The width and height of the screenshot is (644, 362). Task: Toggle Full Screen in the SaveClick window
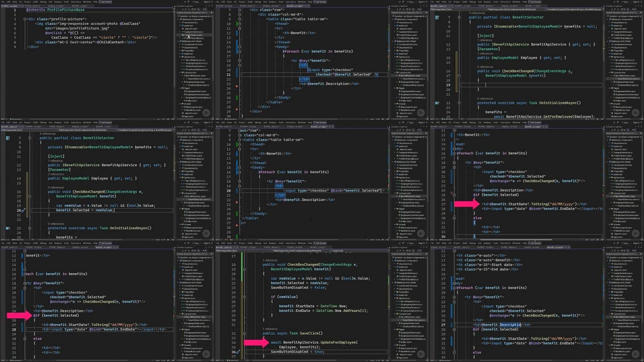(320, 243)
